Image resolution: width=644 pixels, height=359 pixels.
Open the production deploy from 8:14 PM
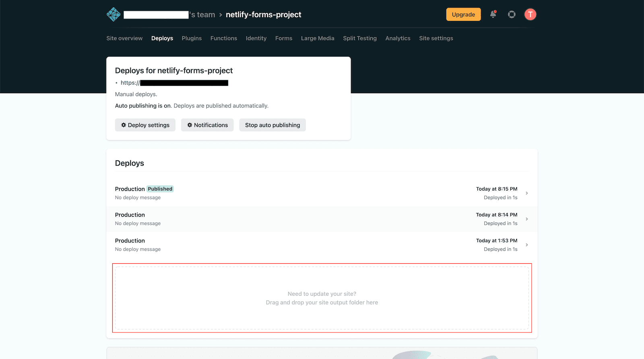point(322,219)
